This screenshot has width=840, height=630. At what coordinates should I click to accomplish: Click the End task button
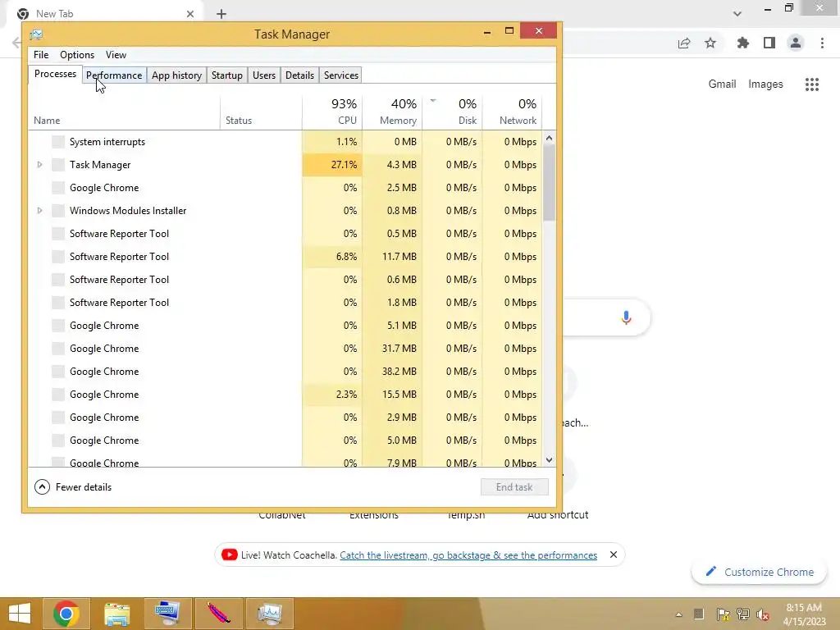(x=514, y=487)
